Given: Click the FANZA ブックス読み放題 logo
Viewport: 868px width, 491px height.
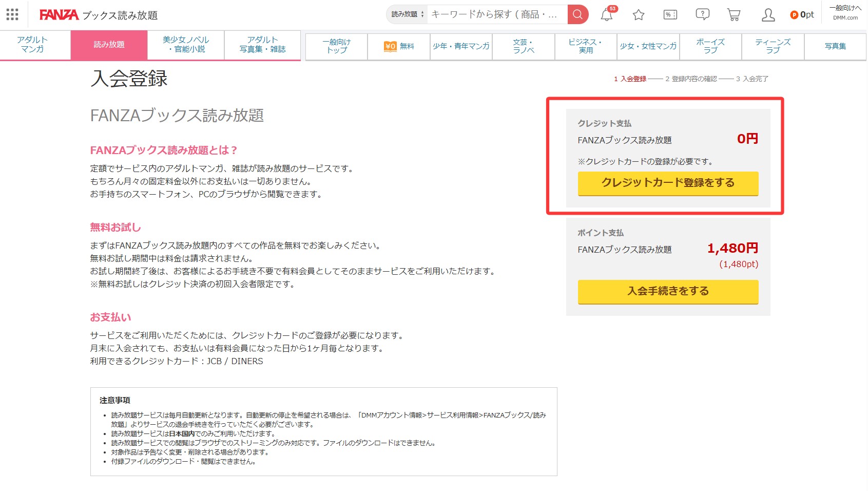Looking at the screenshot, I should (x=99, y=15).
